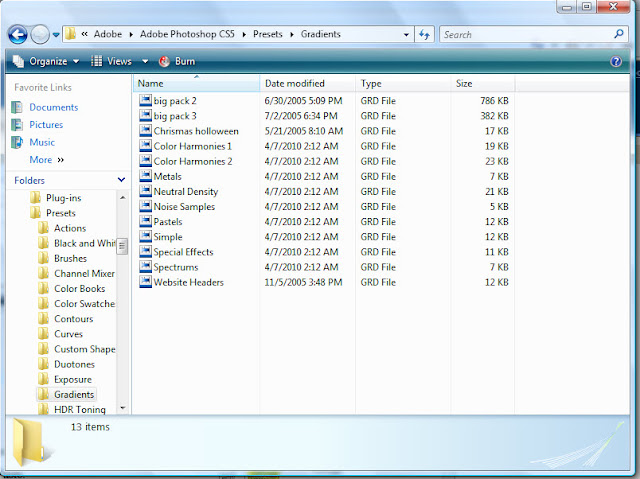
Task: Click scroll up arrow in Folders tree
Action: (122, 198)
